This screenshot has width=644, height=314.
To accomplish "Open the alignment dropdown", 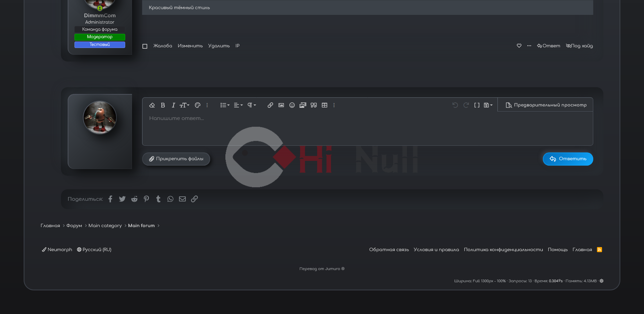I will click(238, 105).
